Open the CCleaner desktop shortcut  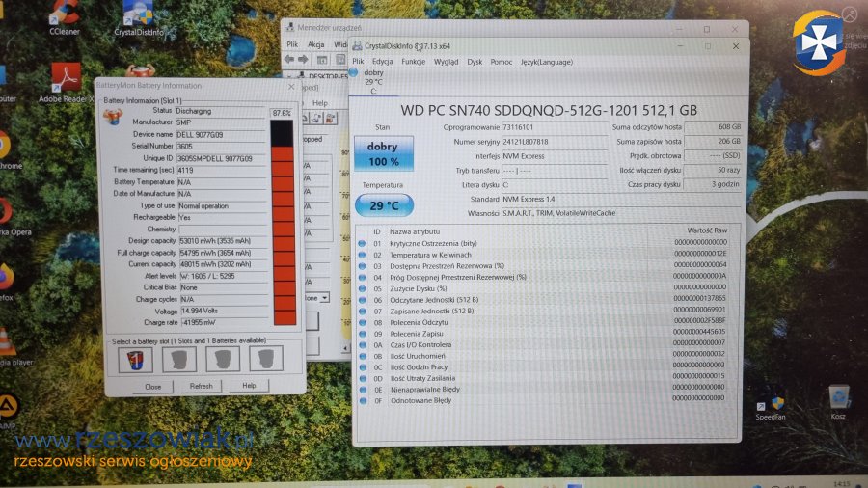(x=65, y=16)
